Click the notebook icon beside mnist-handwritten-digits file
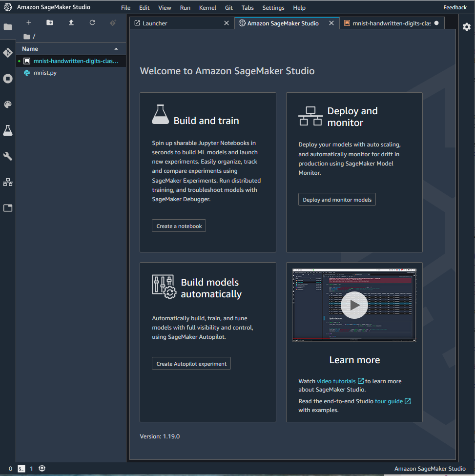 point(27,61)
